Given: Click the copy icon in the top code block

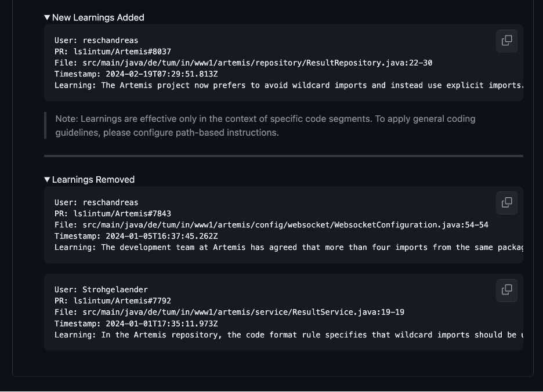Looking at the screenshot, I should [506, 41].
